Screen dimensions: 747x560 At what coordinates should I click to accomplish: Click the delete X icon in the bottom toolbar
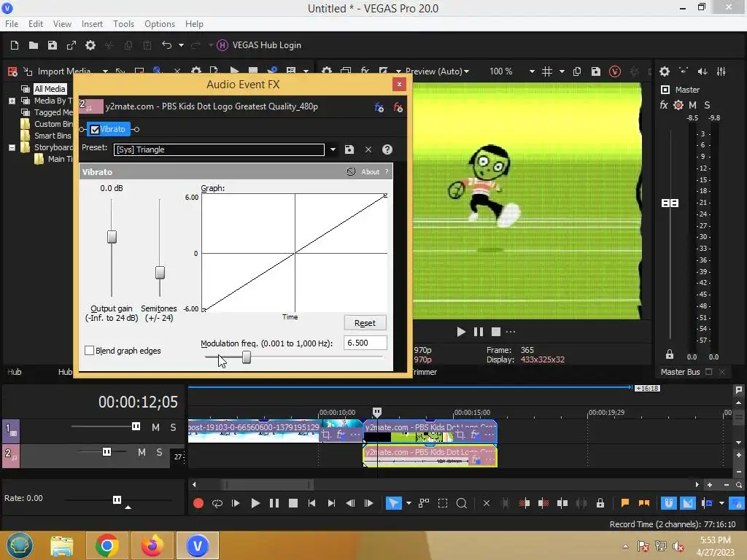[487, 503]
